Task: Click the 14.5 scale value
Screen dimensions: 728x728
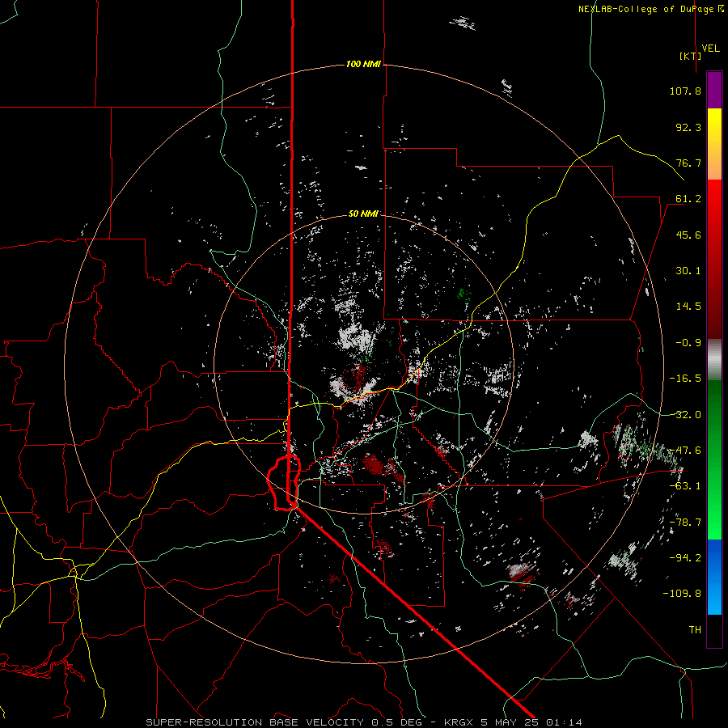Action: coord(688,307)
